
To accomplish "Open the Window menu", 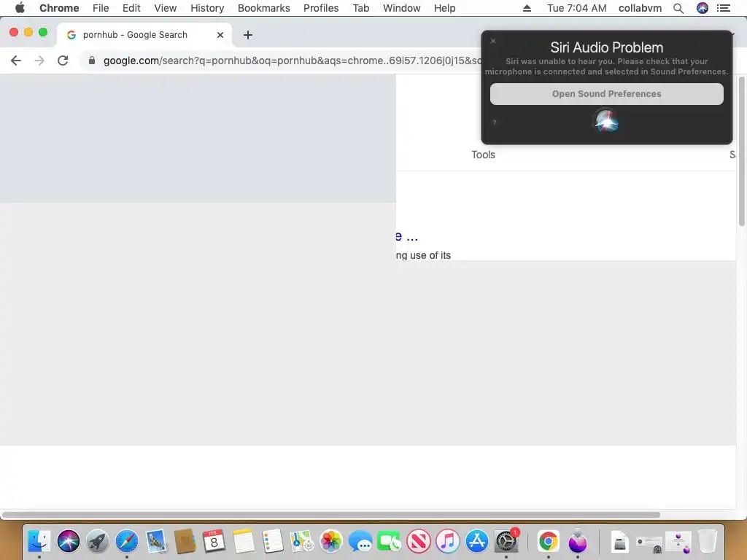I will click(x=402, y=8).
